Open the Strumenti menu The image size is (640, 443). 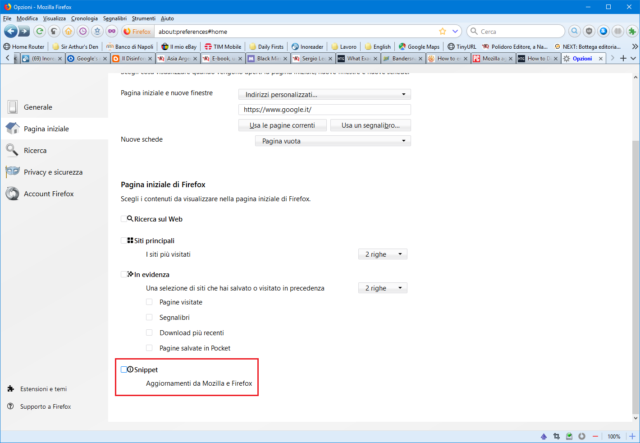point(172,18)
